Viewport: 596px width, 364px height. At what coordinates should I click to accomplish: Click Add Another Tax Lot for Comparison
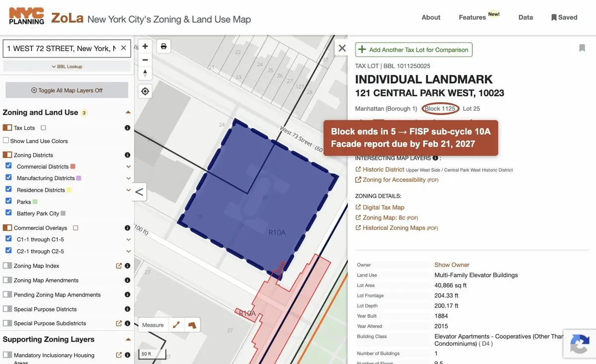(414, 50)
